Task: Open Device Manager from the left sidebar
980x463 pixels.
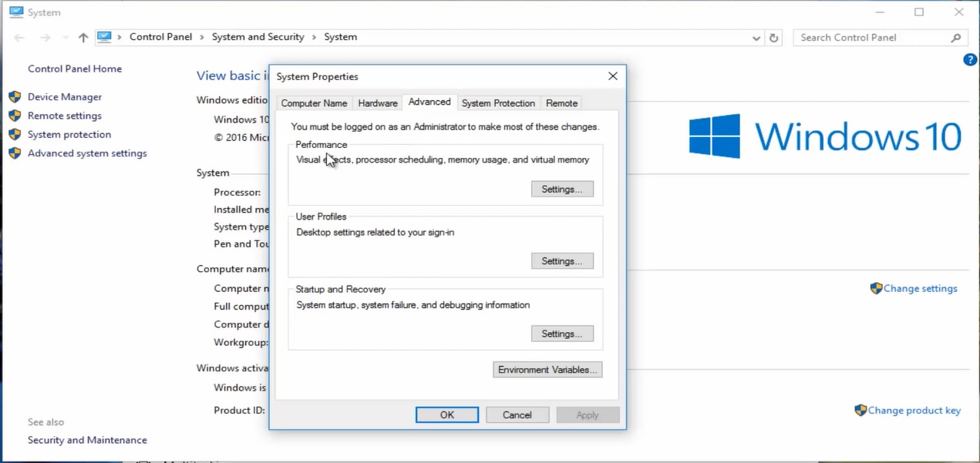Action: 65,97
